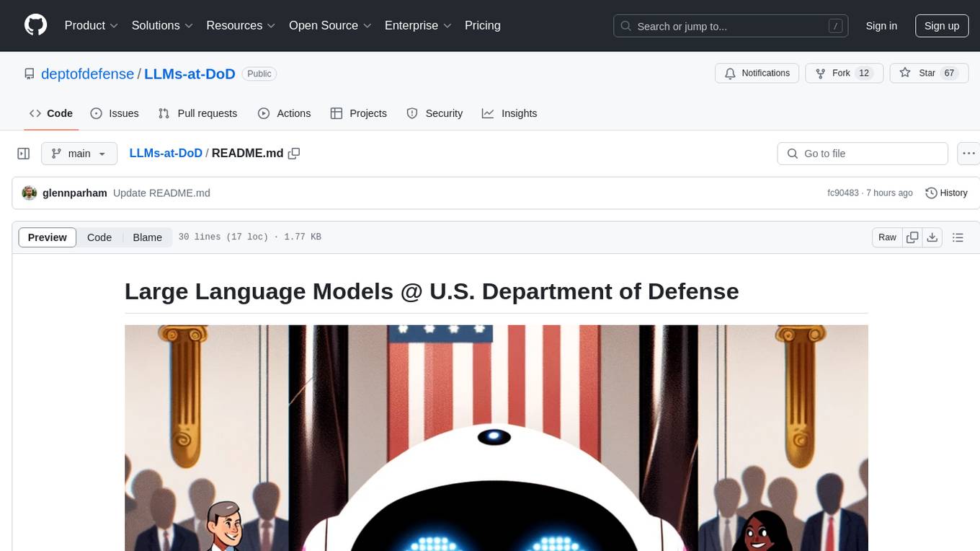Open the Pricing page
Screen dimensions: 980x551
483,25
